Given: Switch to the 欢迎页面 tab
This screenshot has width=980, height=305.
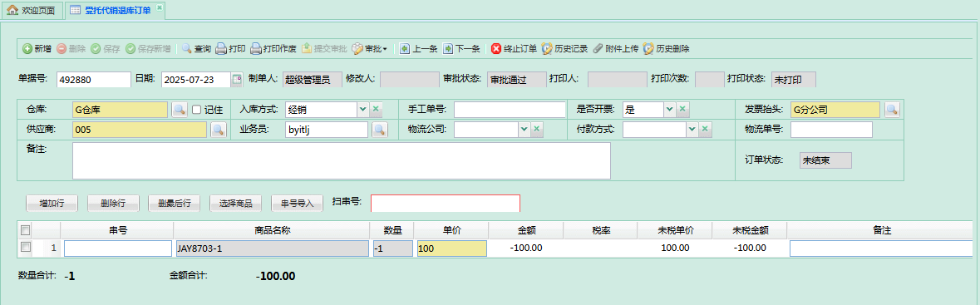Looking at the screenshot, I should click(32, 10).
